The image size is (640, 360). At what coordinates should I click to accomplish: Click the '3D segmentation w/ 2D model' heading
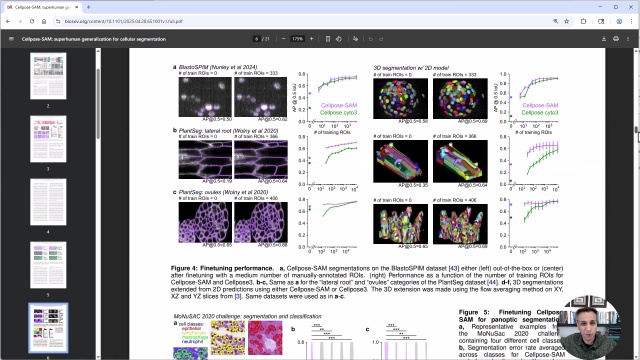[x=411, y=68]
